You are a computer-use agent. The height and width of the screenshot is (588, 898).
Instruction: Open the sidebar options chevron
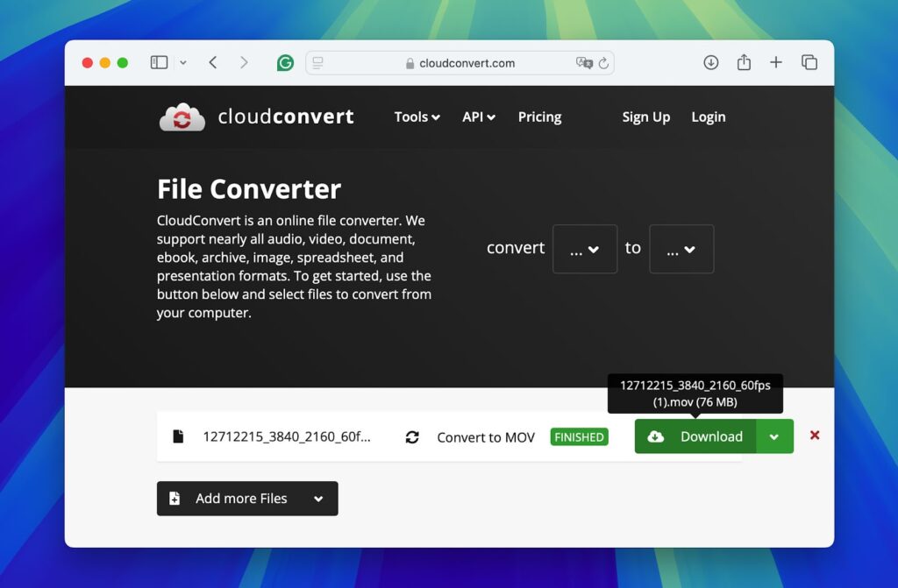coord(182,62)
